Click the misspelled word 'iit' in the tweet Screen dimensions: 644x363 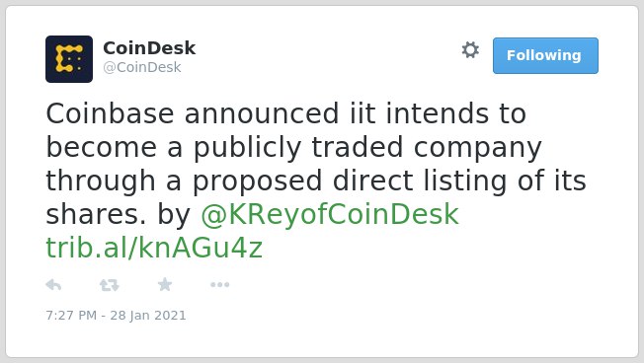pyautogui.click(x=362, y=113)
